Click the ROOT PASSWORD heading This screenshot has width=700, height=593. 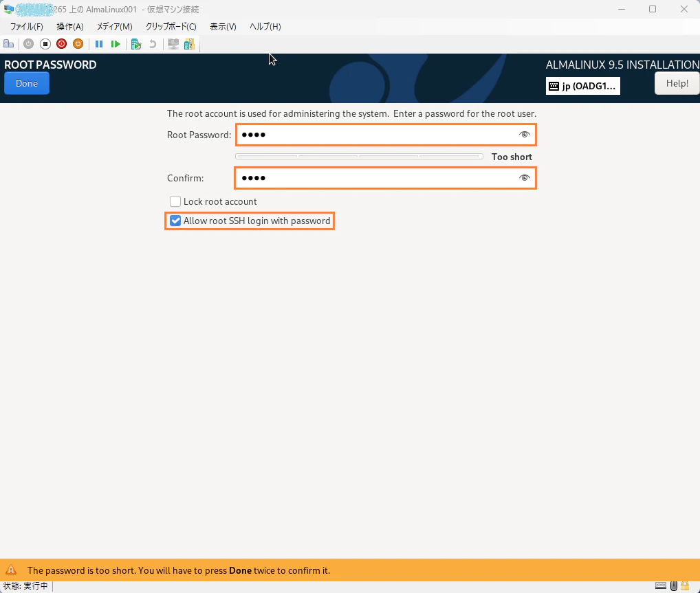pos(50,65)
